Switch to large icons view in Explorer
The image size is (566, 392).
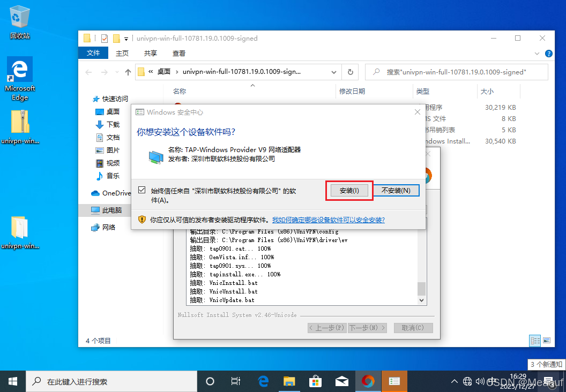tap(547, 341)
